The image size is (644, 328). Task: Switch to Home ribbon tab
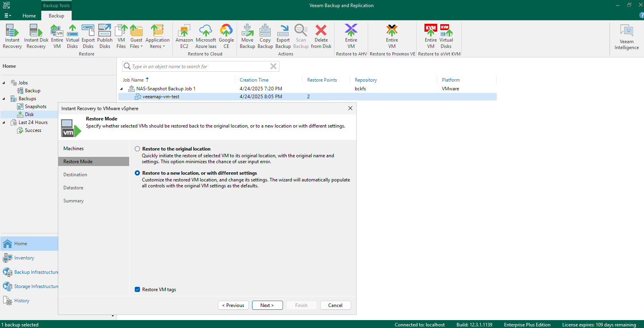29,16
